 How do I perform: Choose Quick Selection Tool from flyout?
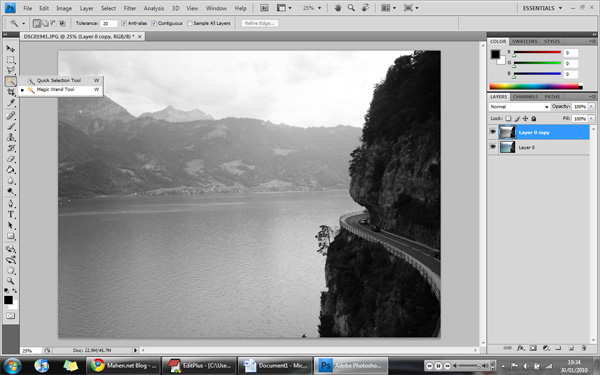60,80
